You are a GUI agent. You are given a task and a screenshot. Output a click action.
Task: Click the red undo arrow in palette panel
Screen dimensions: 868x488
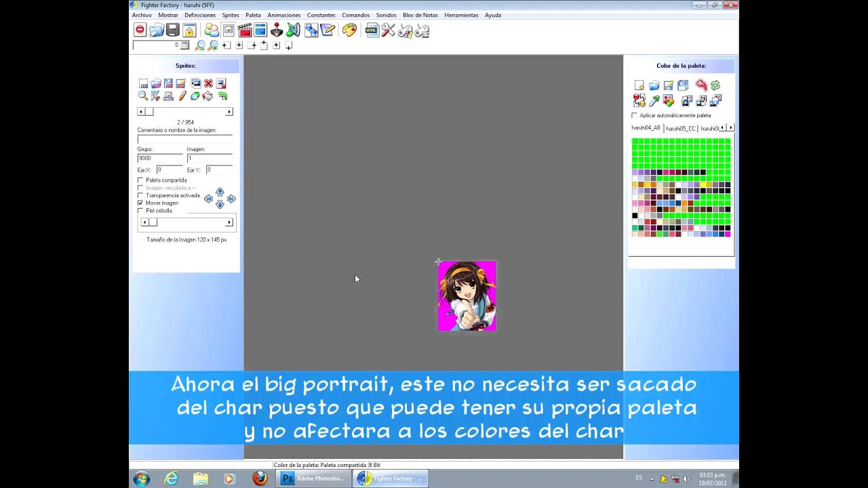701,85
